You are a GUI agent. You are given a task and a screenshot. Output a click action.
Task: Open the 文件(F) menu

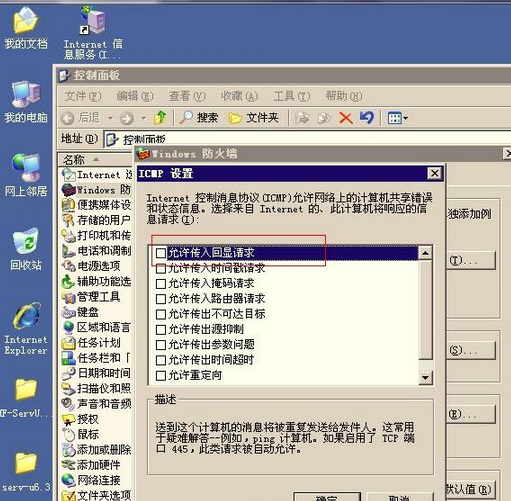click(83, 96)
